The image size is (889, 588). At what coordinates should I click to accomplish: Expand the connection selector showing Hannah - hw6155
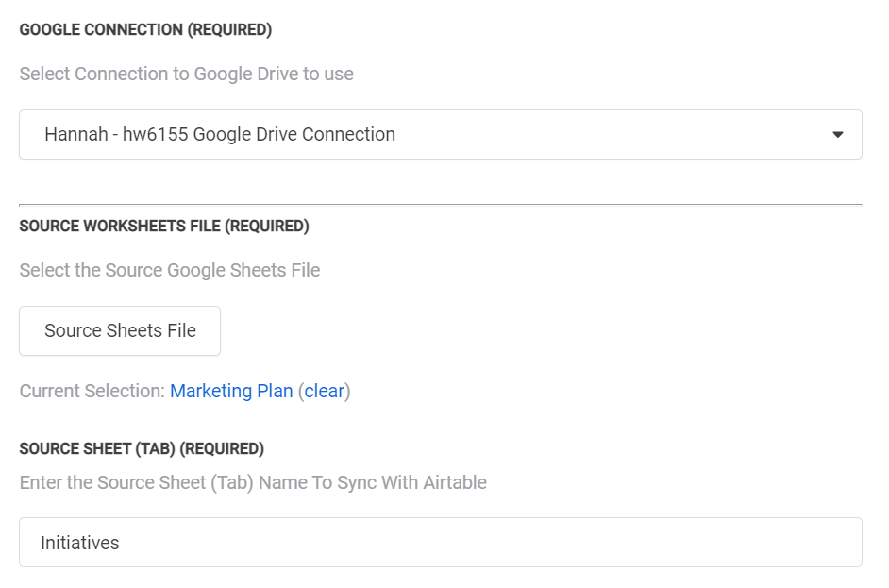440,134
